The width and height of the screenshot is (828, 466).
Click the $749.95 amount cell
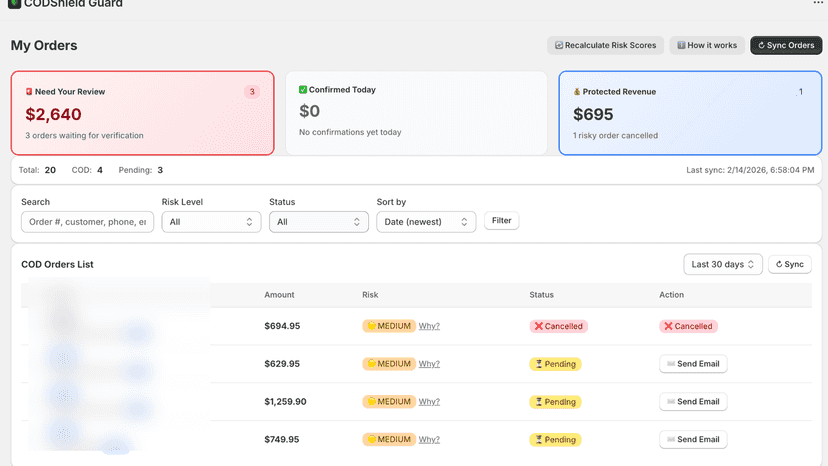(x=282, y=440)
